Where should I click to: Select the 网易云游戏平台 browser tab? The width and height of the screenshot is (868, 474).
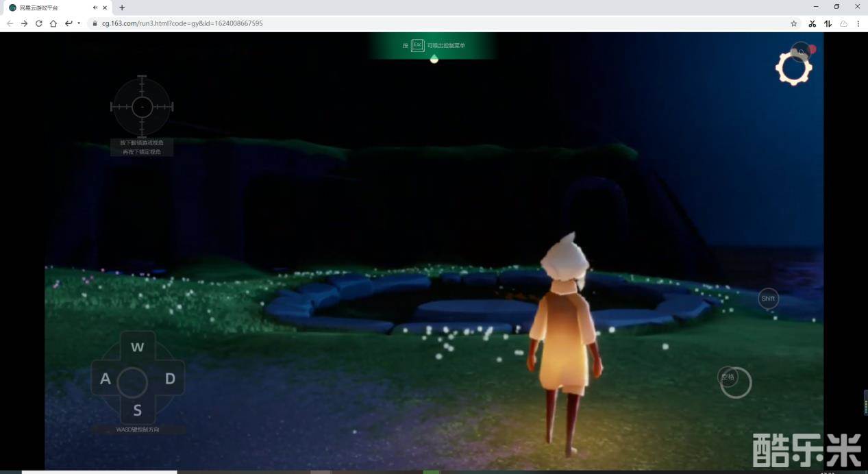tap(48, 8)
